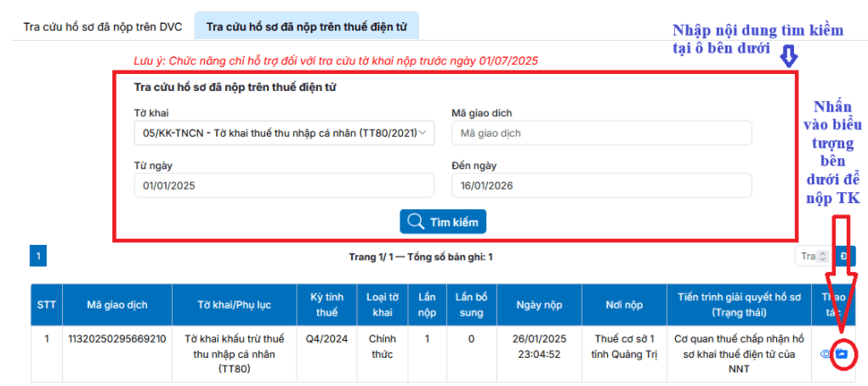Click the Từ ngày date field
Screen dimensions: 868x386
pos(284,185)
